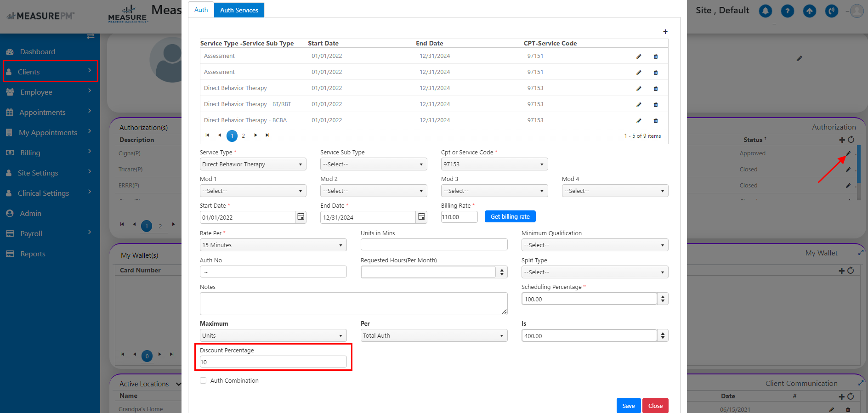Screen dimensions: 868x413
Task: Edit the second Assessment service row
Action: [639, 73]
